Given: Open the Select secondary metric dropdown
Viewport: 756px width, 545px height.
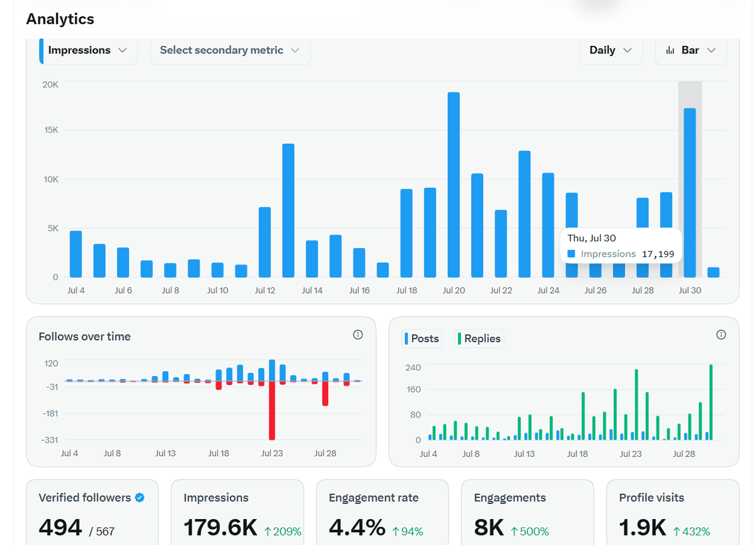Looking at the screenshot, I should (230, 50).
